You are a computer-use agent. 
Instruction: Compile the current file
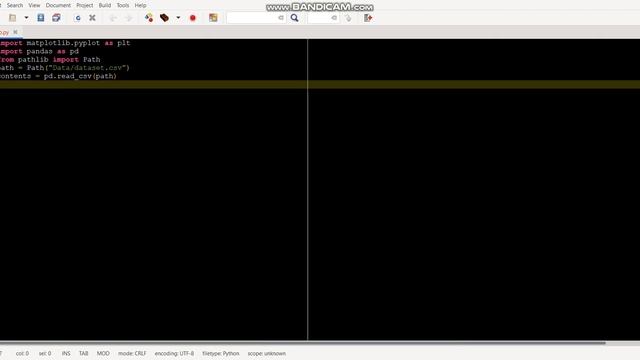pos(149,18)
